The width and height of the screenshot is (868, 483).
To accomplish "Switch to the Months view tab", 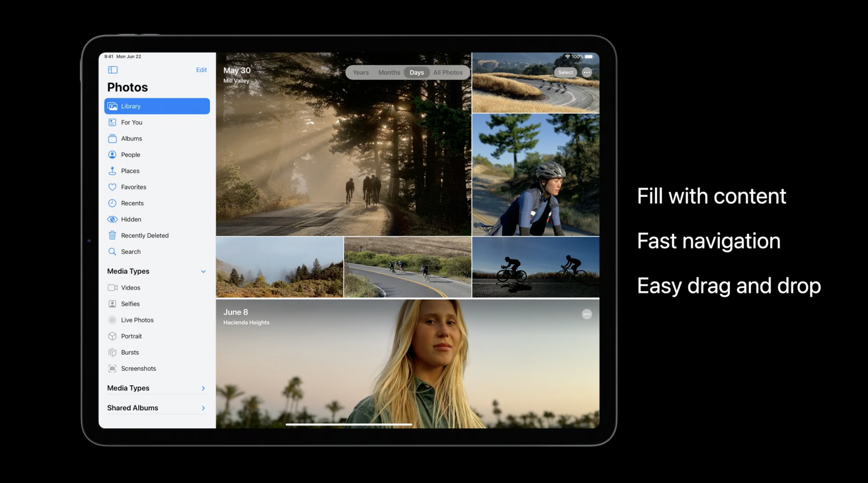I will pyautogui.click(x=389, y=72).
